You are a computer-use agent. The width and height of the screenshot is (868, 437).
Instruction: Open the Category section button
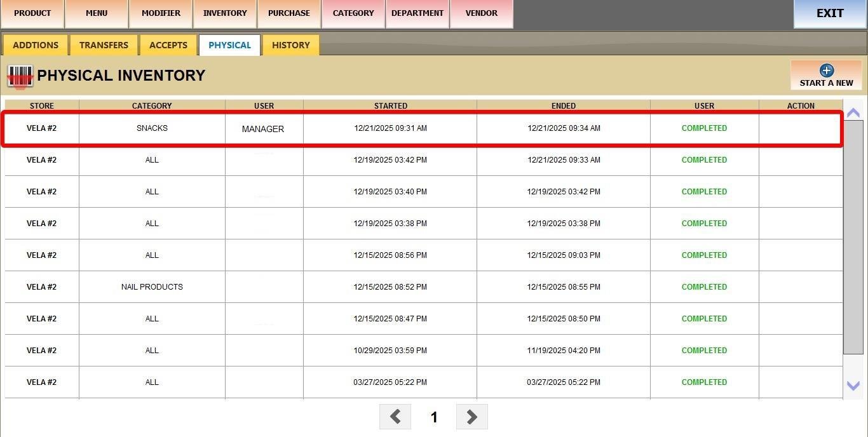pos(353,13)
